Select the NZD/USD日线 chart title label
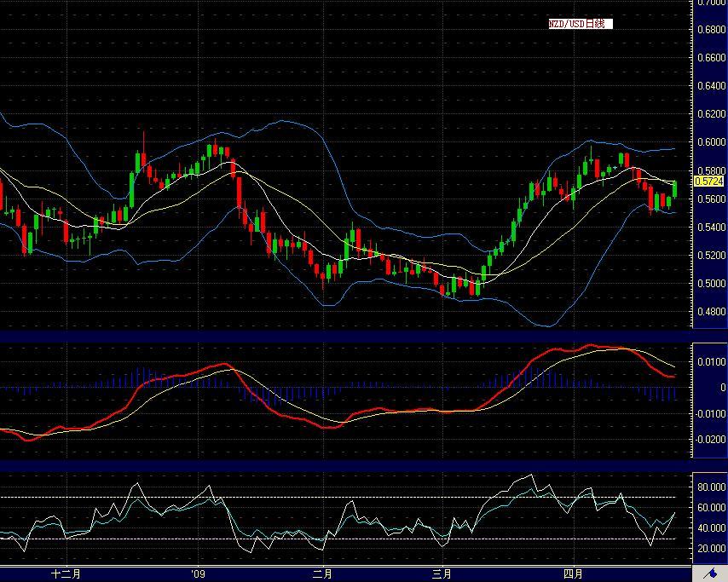This screenshot has height=582, width=728. click(x=580, y=24)
